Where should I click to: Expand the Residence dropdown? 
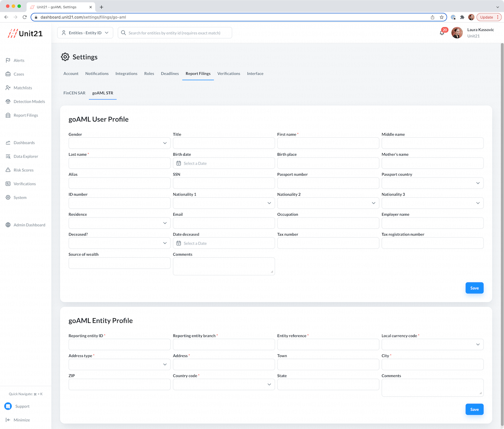(x=120, y=223)
